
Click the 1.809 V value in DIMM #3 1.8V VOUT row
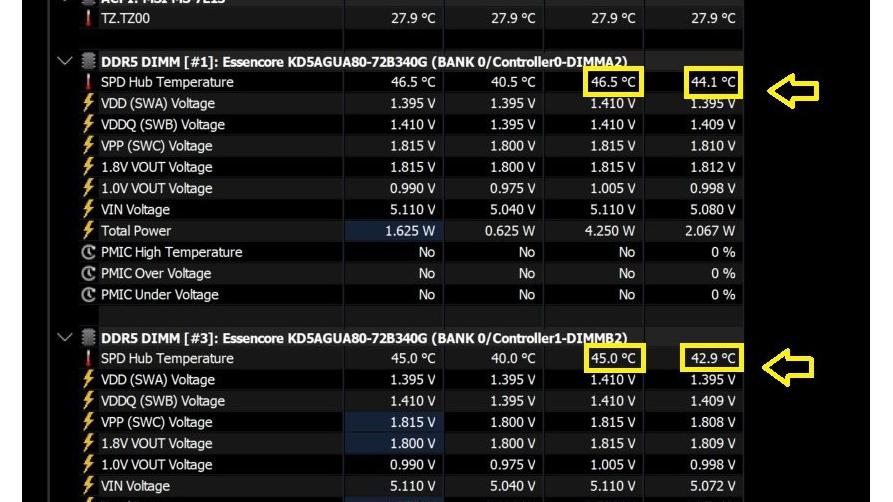pos(712,443)
